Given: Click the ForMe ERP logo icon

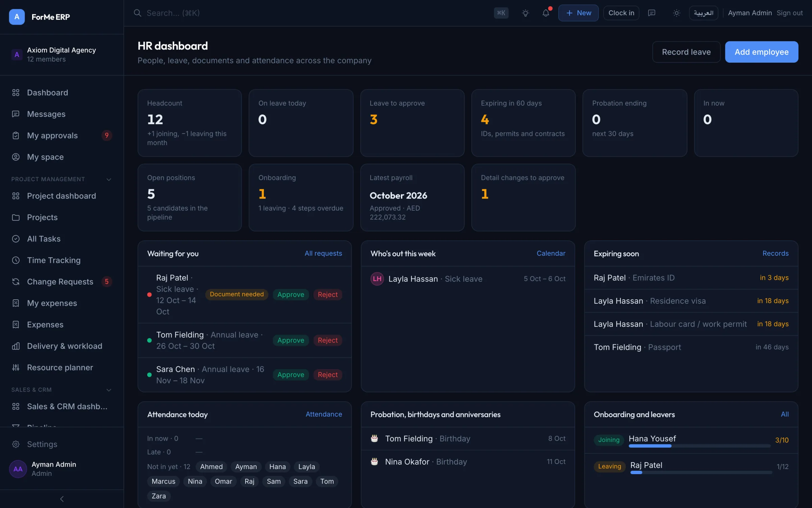Looking at the screenshot, I should coord(17,17).
